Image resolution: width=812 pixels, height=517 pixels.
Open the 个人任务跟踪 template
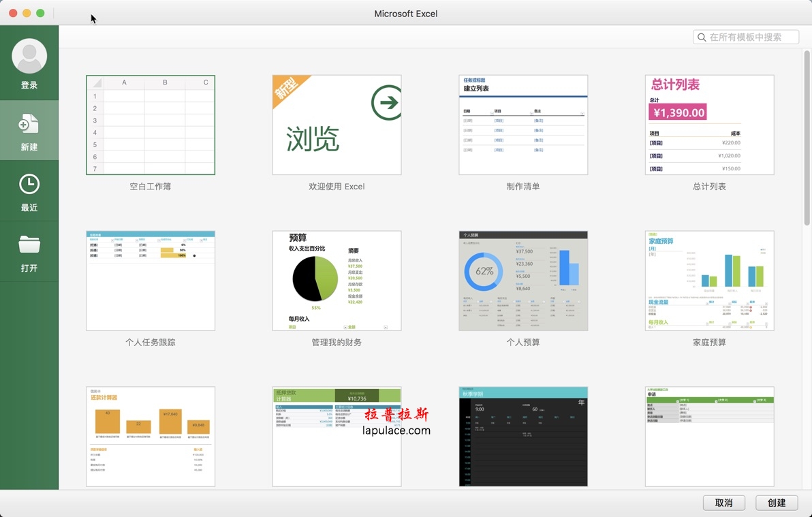click(x=150, y=280)
